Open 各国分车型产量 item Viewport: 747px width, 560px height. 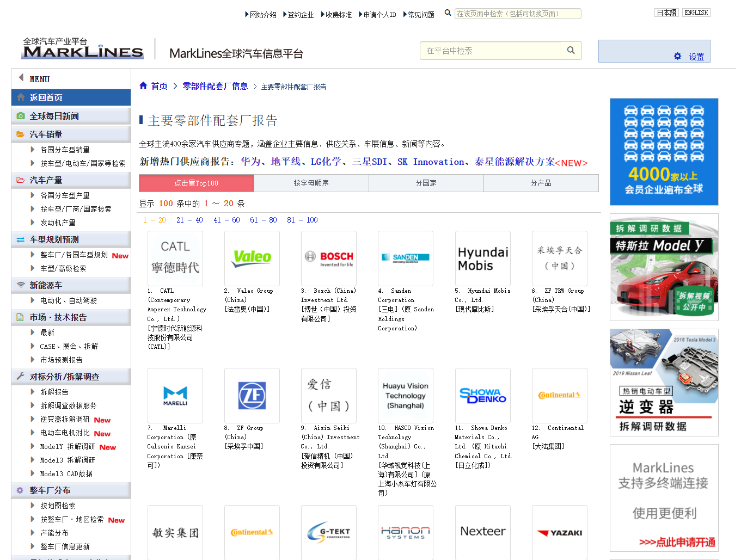65,195
